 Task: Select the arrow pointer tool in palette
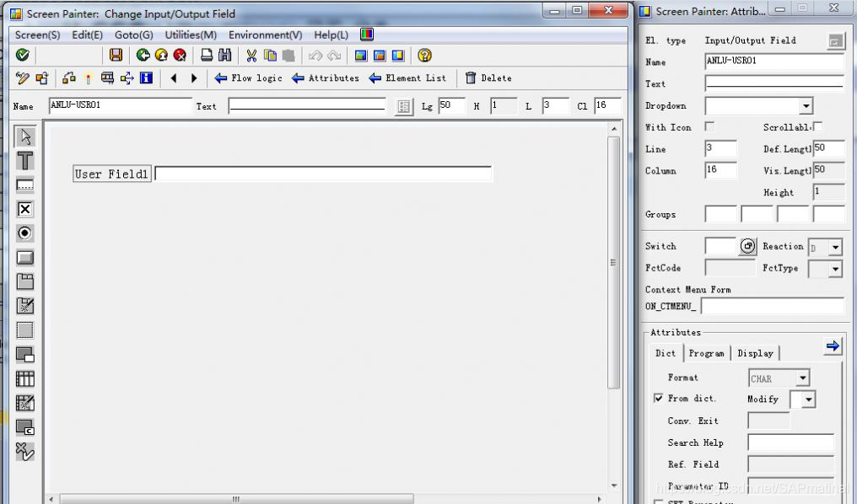[24, 137]
